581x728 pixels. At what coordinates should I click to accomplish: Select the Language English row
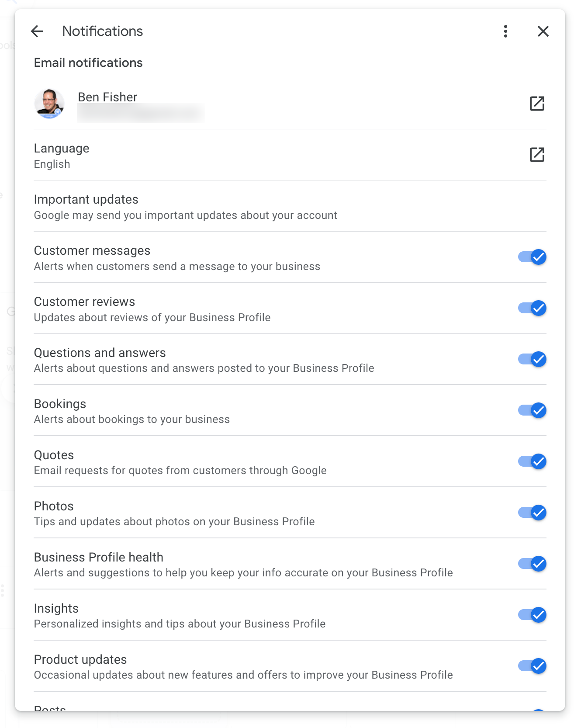coord(262,156)
